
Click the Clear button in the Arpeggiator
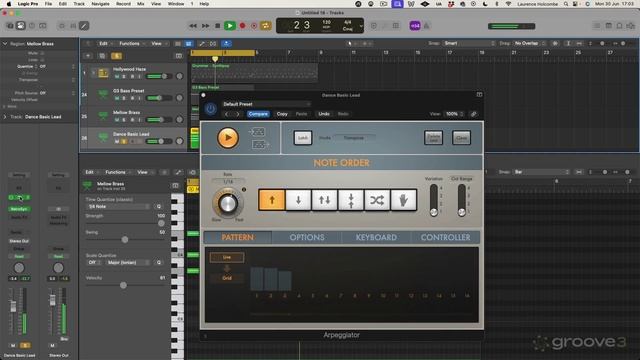point(461,138)
